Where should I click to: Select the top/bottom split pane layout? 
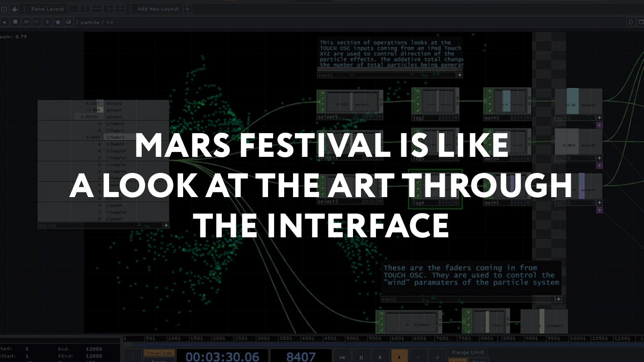[x=97, y=8]
